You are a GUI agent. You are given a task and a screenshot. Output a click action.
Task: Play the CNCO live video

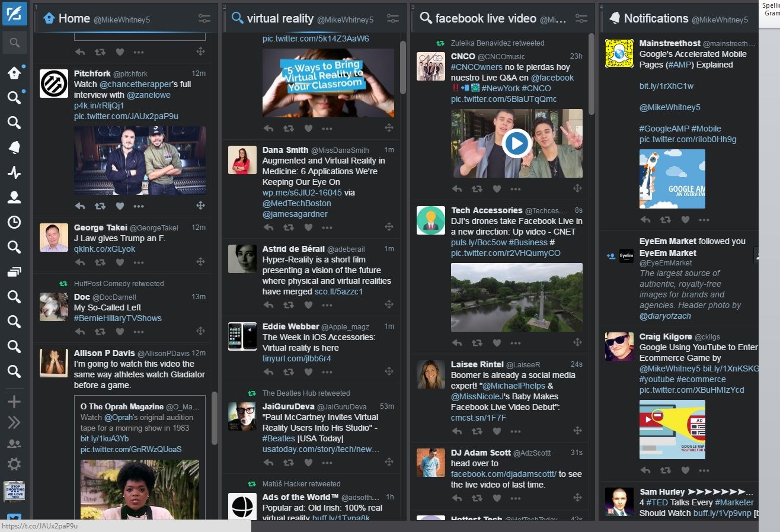tap(516, 143)
